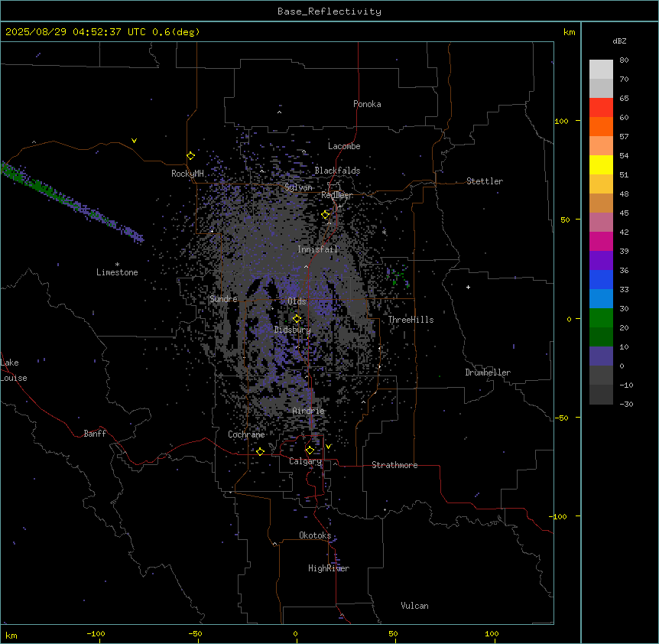
Task: Pick the light grey 70-80 dBZ swatch
Action: click(x=601, y=70)
